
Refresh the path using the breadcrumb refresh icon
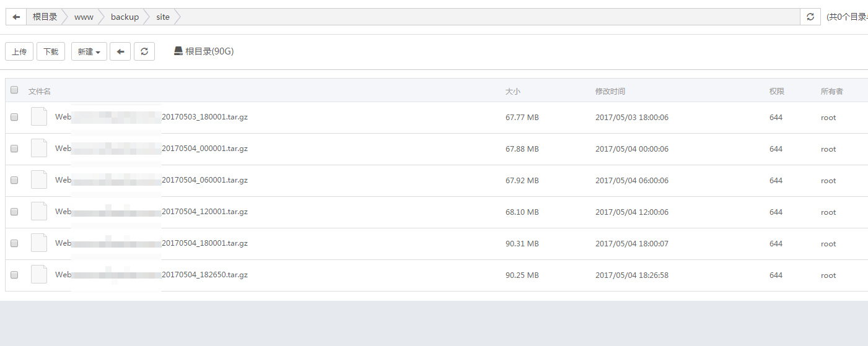810,17
